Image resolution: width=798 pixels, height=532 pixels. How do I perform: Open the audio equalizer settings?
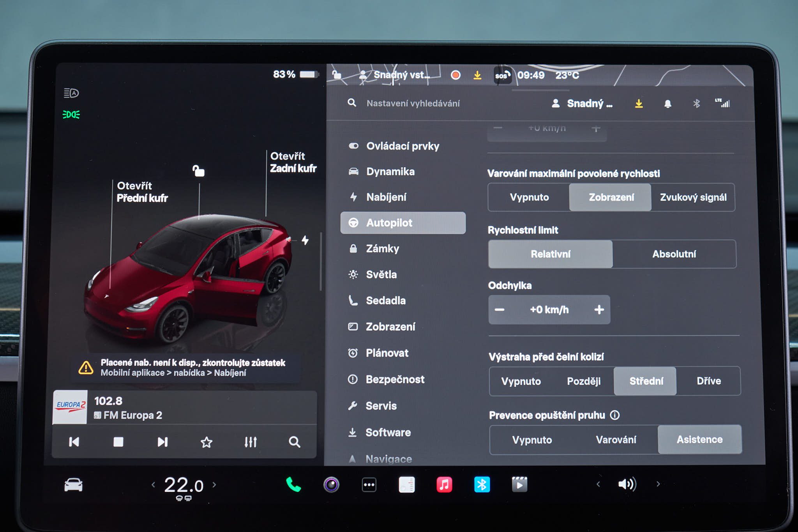click(251, 442)
